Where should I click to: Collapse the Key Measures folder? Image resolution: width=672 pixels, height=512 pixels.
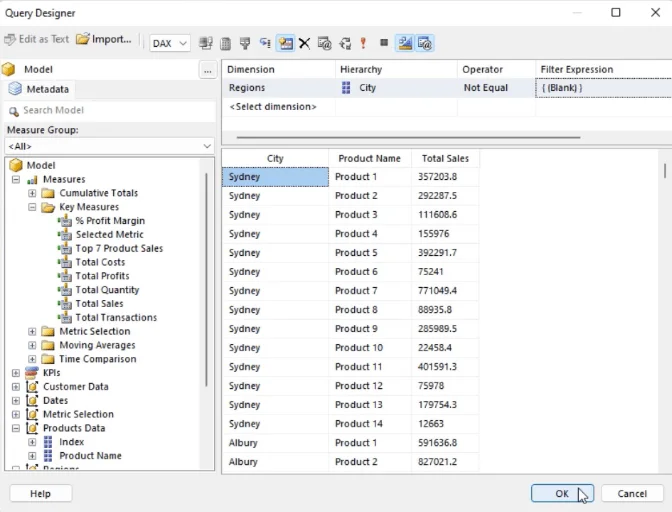pyautogui.click(x=32, y=207)
